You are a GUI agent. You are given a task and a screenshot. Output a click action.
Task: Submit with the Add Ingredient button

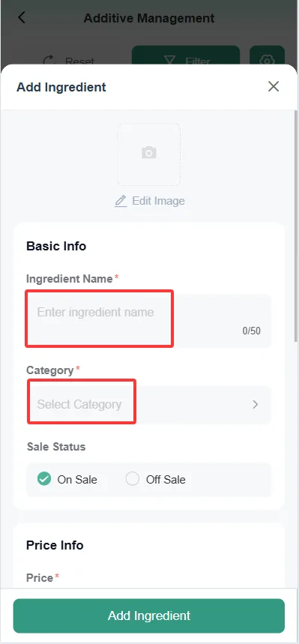pyautogui.click(x=148, y=616)
